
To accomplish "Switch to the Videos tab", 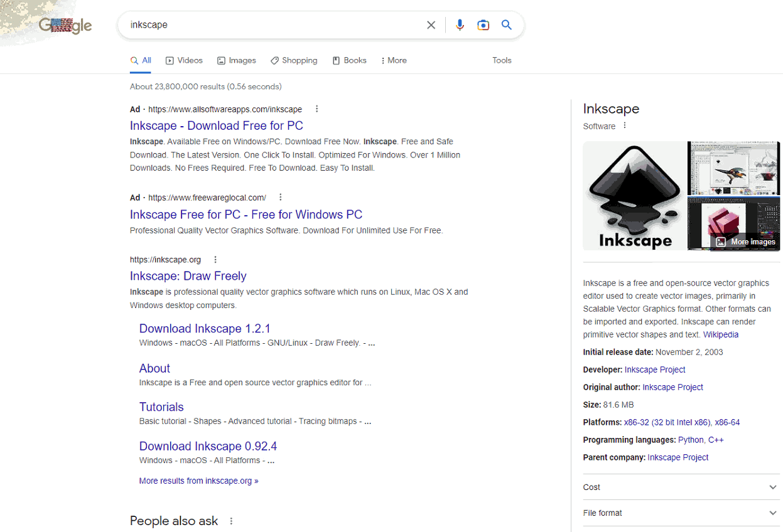I will coord(184,60).
